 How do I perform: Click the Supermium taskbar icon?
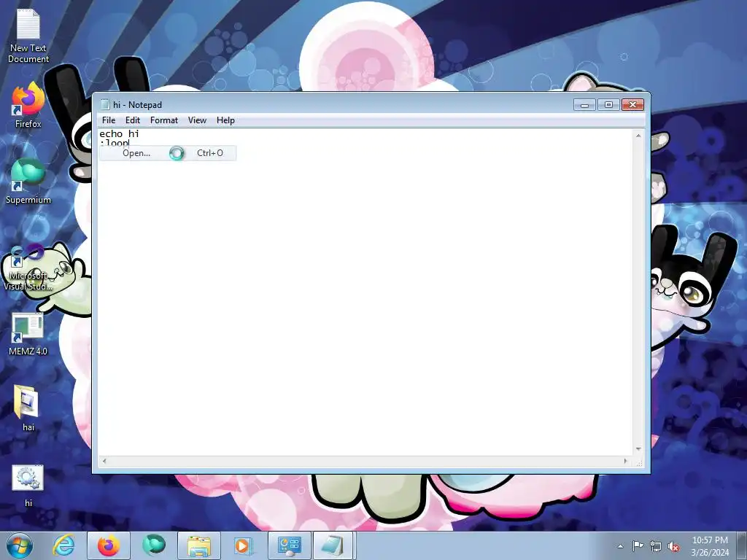click(154, 545)
